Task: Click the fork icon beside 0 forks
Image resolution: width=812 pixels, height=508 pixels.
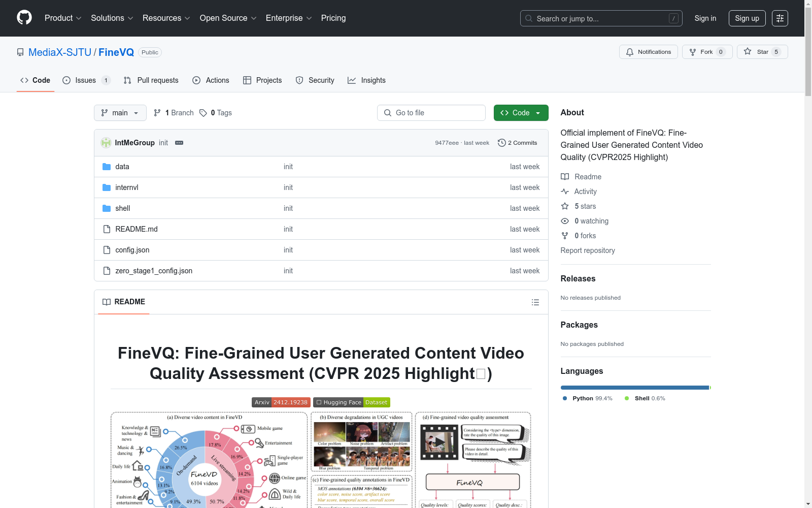Action: [565, 236]
